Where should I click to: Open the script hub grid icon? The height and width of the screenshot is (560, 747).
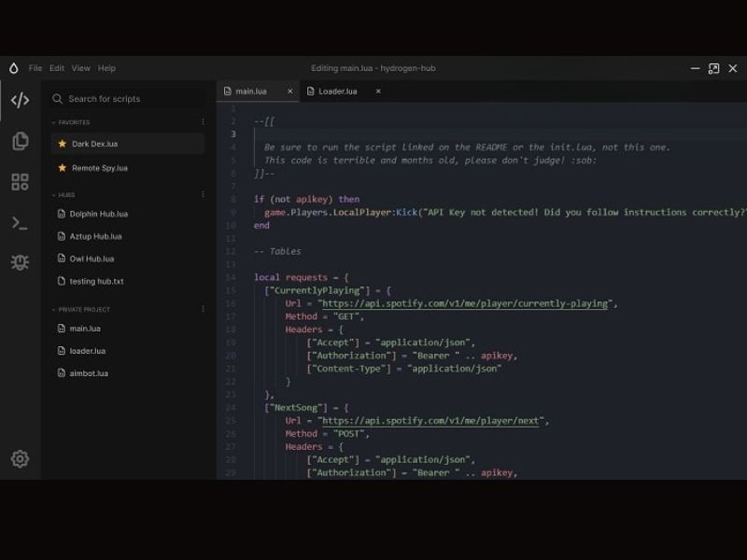click(20, 182)
